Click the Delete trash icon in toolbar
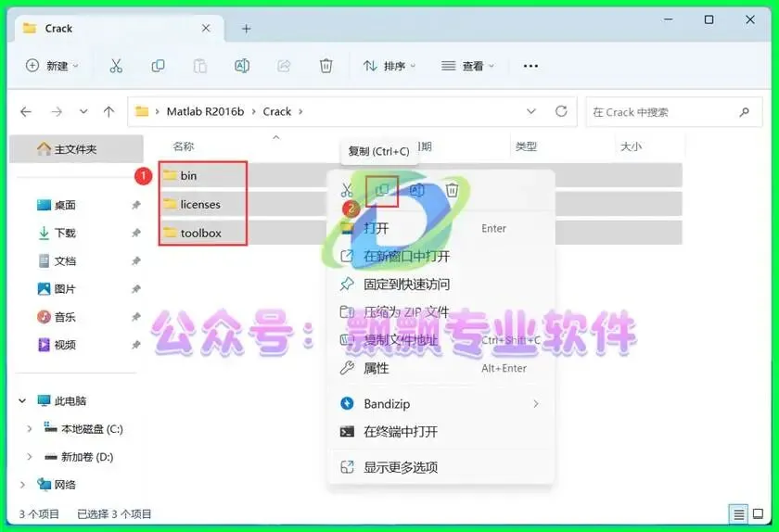Viewport: 779px width, 532px height. click(326, 66)
